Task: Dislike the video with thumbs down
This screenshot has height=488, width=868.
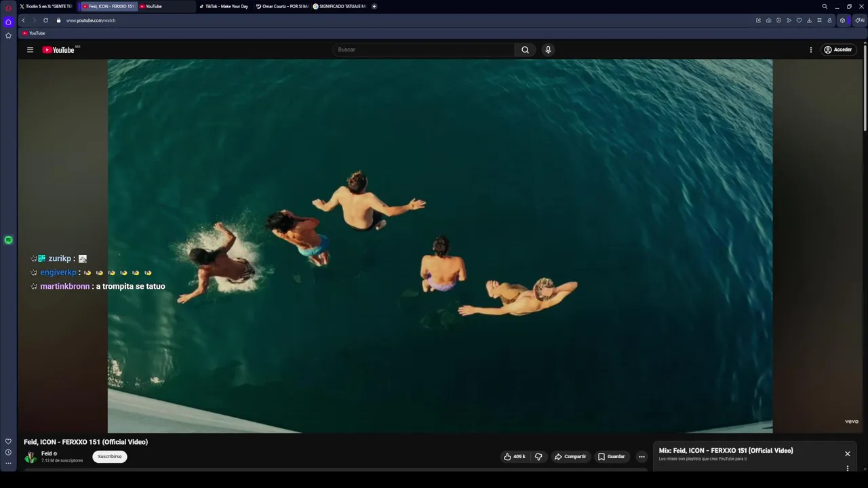Action: (538, 457)
